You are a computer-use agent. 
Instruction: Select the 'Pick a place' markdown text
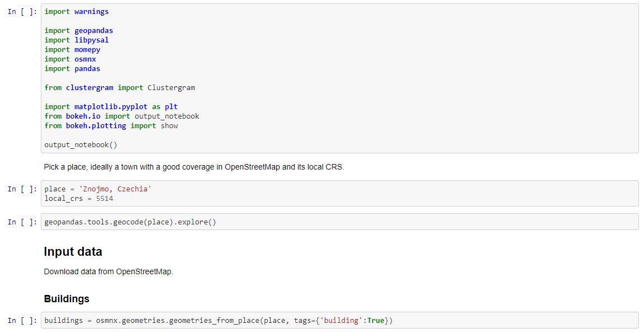click(x=193, y=167)
